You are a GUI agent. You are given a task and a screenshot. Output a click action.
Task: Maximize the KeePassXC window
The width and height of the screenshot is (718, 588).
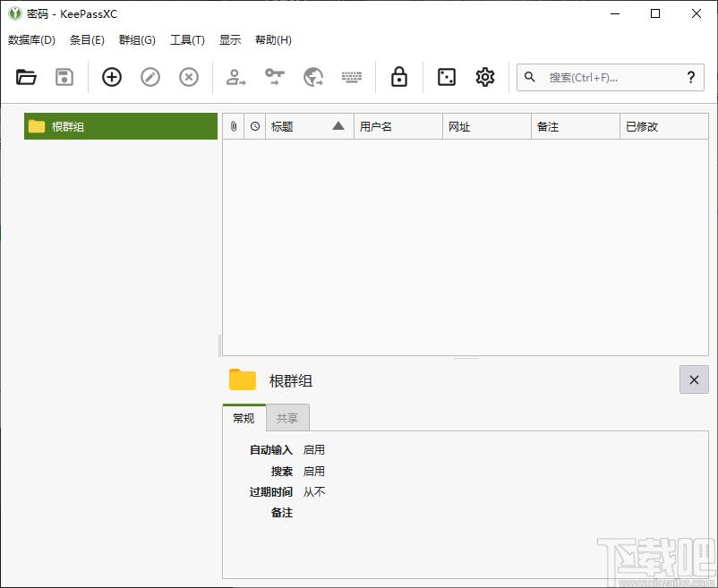(655, 13)
